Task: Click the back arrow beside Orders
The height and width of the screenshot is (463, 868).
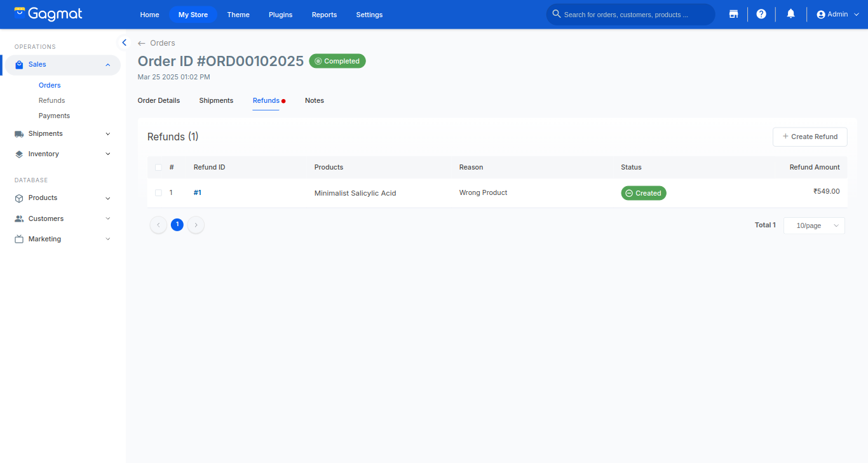Action: (x=142, y=43)
